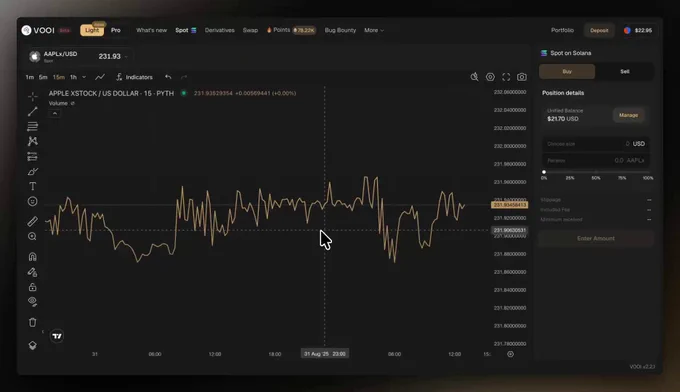The height and width of the screenshot is (392, 680).
Task: Toggle Volume indicator visibility icon
Action: click(72, 103)
